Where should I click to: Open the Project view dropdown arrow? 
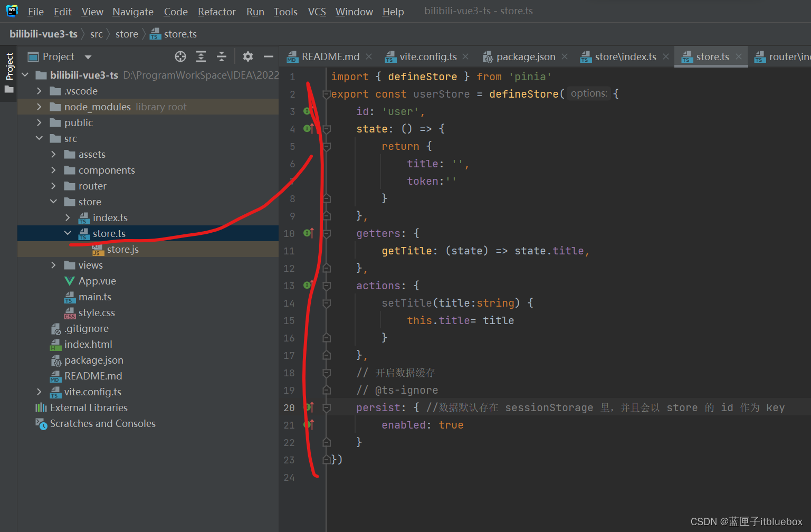pyautogui.click(x=88, y=57)
